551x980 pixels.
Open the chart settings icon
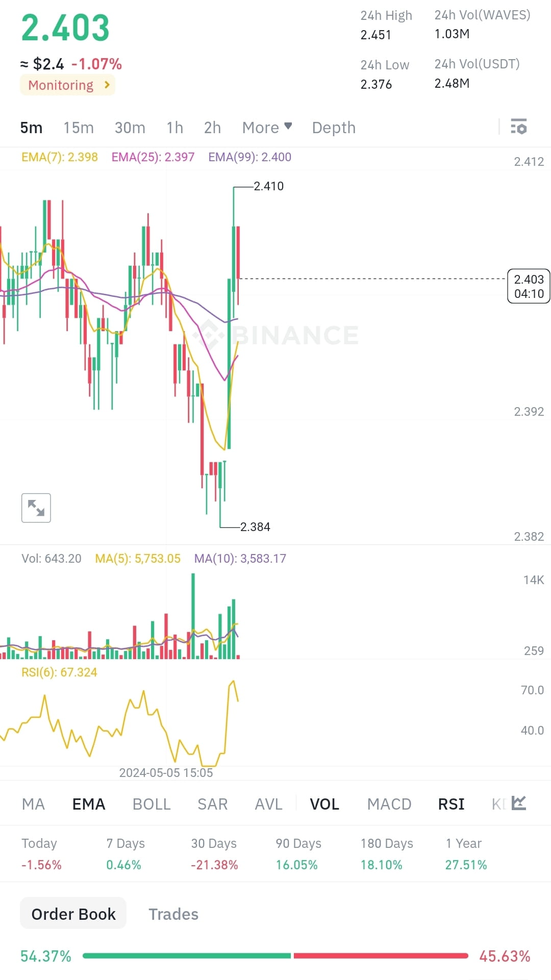[x=519, y=128]
